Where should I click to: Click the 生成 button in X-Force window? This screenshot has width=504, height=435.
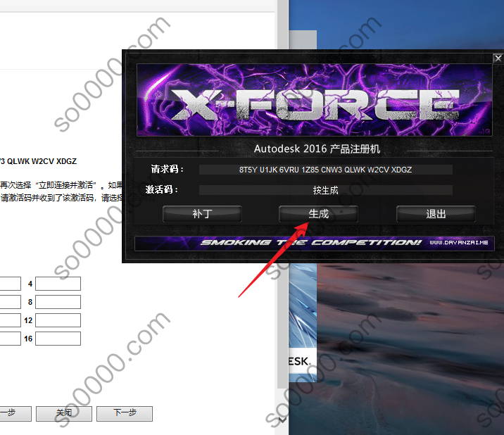pyautogui.click(x=318, y=214)
